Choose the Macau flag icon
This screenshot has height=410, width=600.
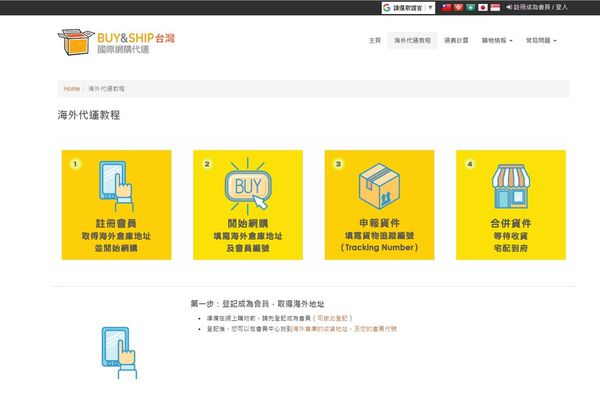(x=470, y=7)
